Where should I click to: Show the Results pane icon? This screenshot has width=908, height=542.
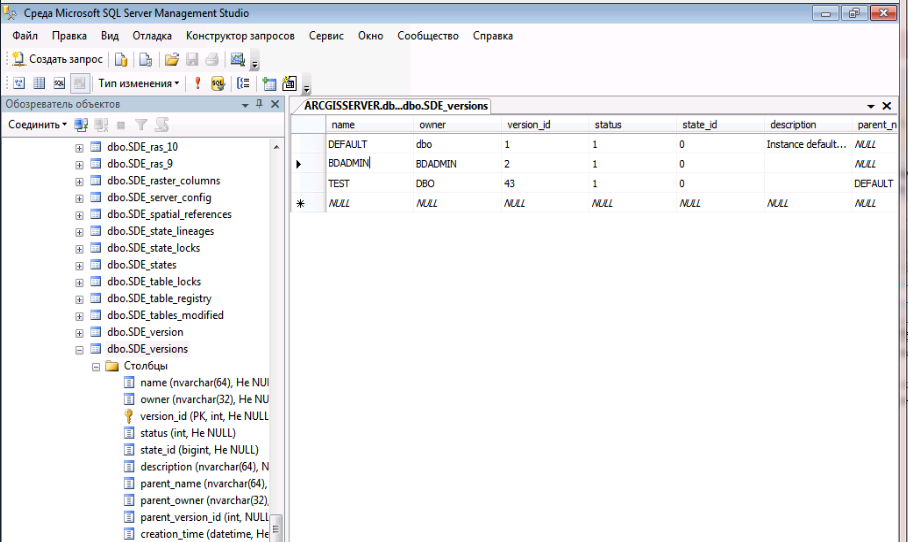(x=79, y=84)
